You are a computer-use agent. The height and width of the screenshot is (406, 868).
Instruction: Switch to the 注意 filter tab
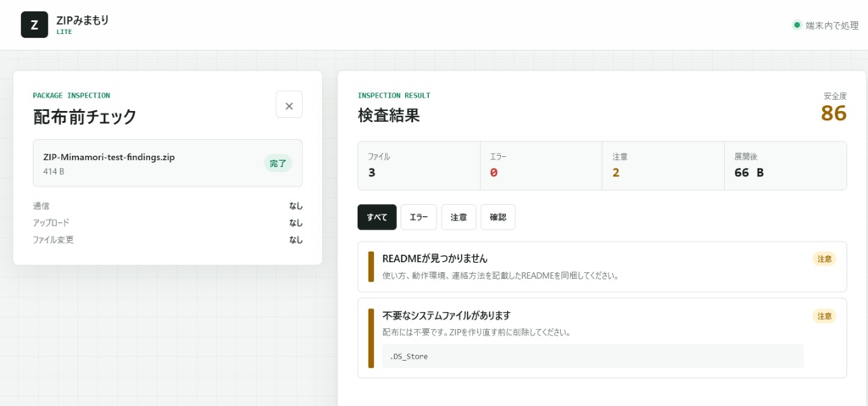[x=459, y=217]
